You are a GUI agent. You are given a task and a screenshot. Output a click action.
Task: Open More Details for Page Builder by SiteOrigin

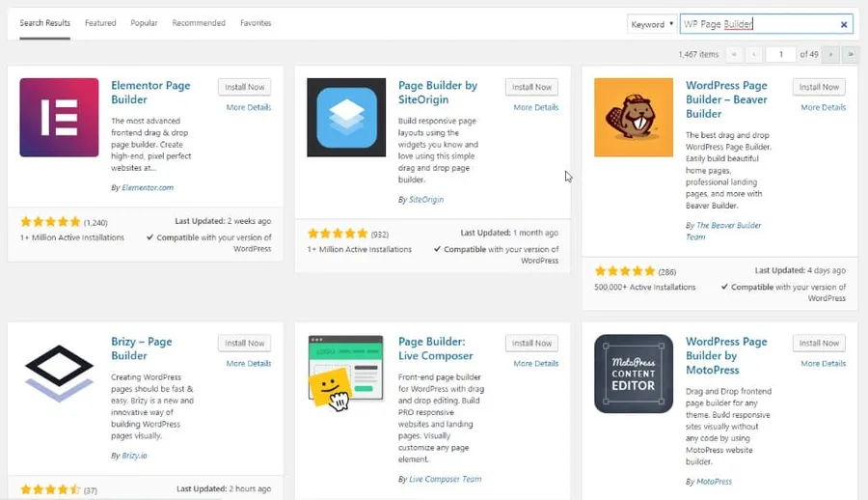(536, 107)
